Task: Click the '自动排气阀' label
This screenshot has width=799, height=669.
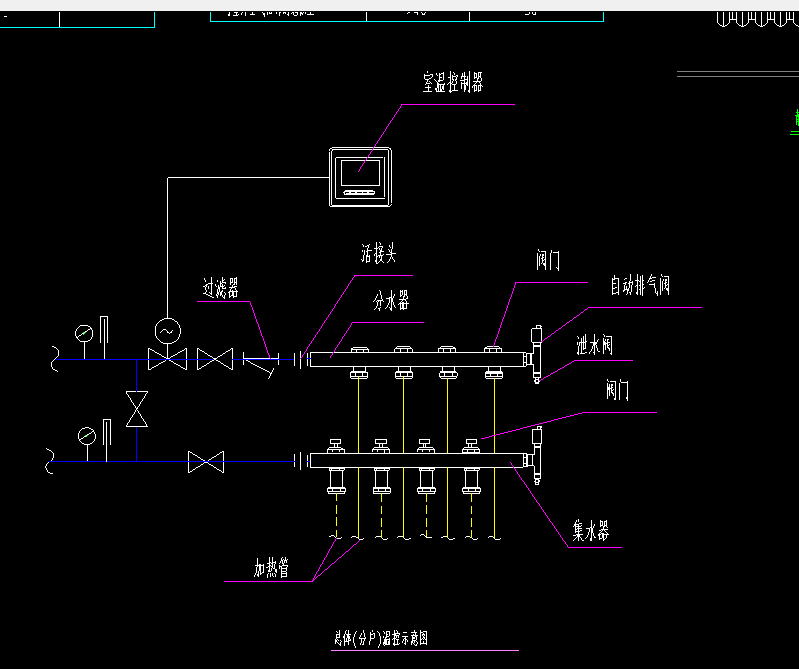Action: pos(640,285)
